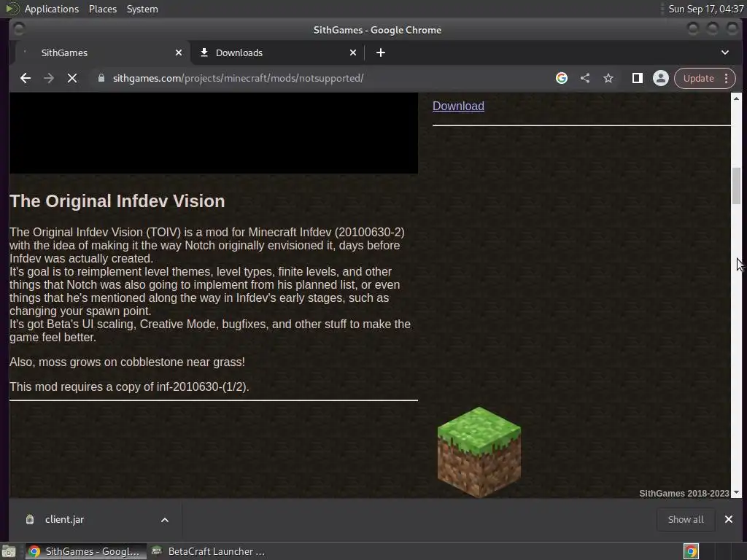Image resolution: width=747 pixels, height=560 pixels.
Task: Click the scrollbar up arrow
Action: click(x=737, y=98)
